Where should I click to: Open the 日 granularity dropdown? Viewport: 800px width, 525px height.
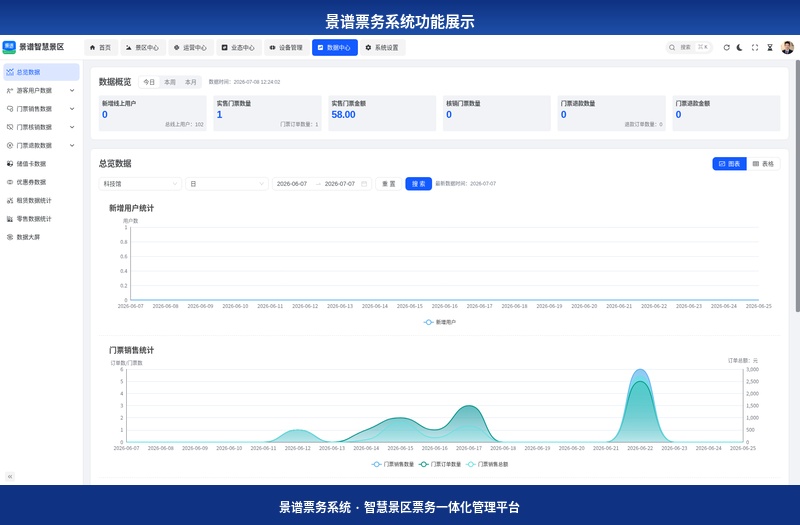coord(227,184)
